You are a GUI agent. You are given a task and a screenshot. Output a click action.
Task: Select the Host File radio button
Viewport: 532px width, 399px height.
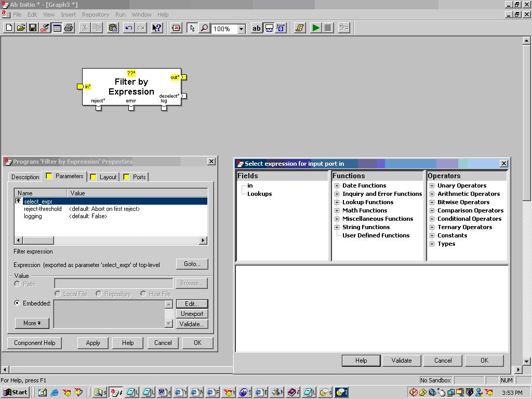143,294
